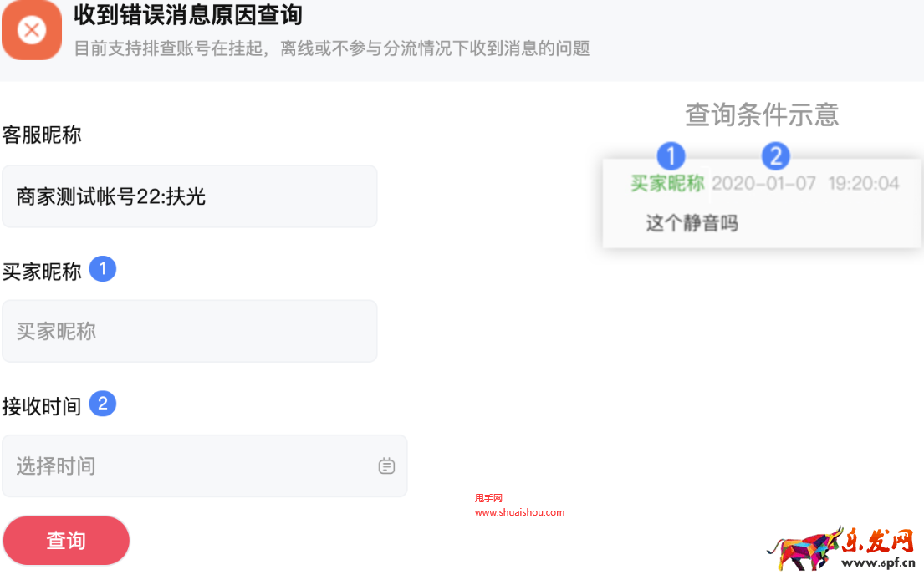
Task: Click badge 2 above the example timestamp
Action: 778,155
